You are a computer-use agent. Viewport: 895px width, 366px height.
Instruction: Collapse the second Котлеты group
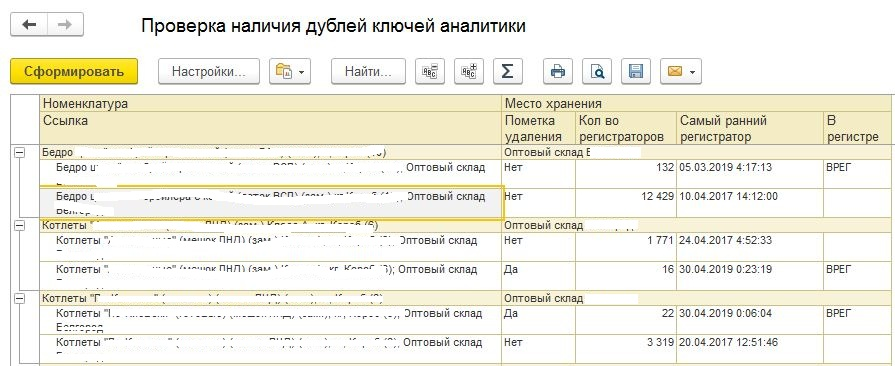19,299
